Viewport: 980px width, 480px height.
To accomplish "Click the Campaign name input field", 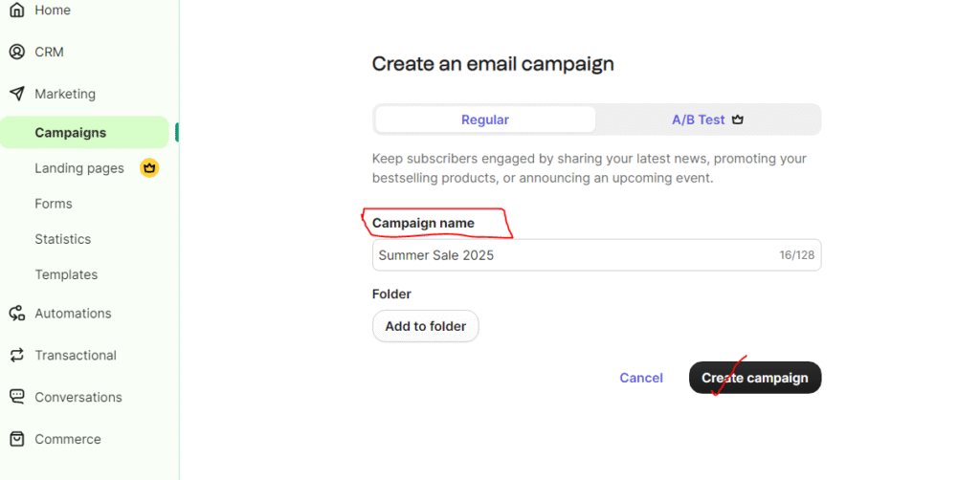I will pos(574,255).
